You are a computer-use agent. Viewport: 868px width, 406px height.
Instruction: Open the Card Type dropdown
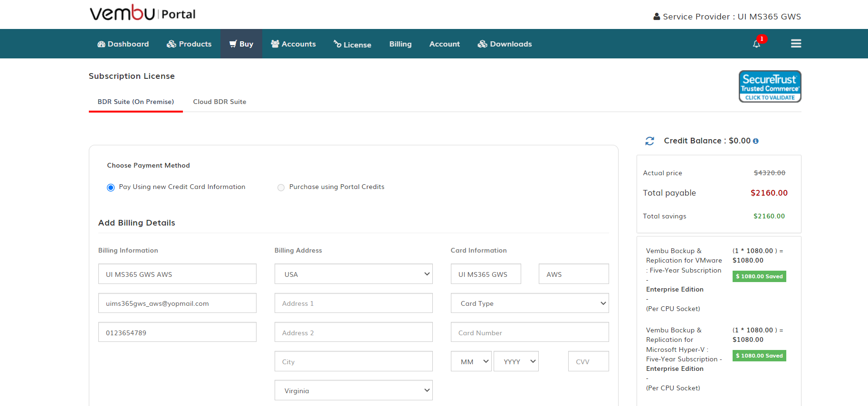[x=530, y=303]
